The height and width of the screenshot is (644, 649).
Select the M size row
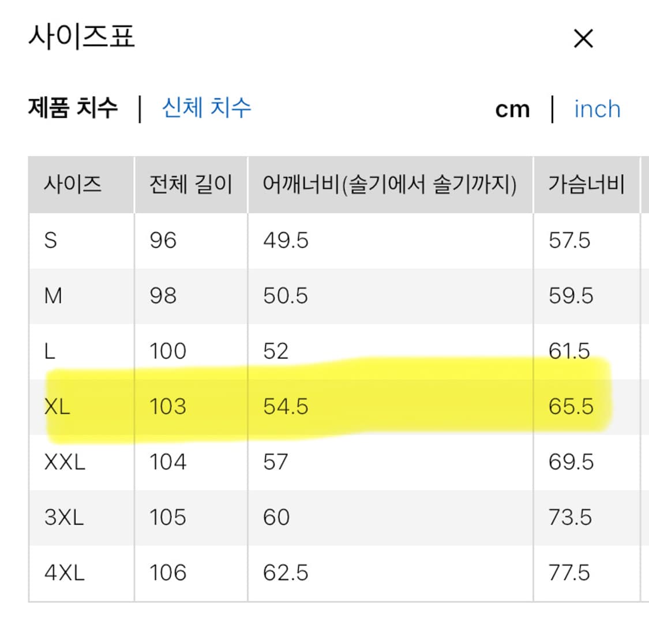pos(55,296)
